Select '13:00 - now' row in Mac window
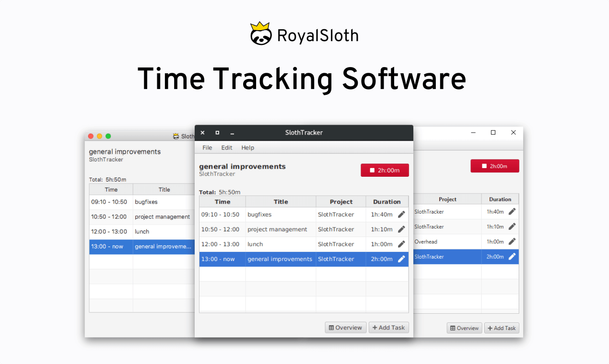609x364 pixels. [142, 247]
